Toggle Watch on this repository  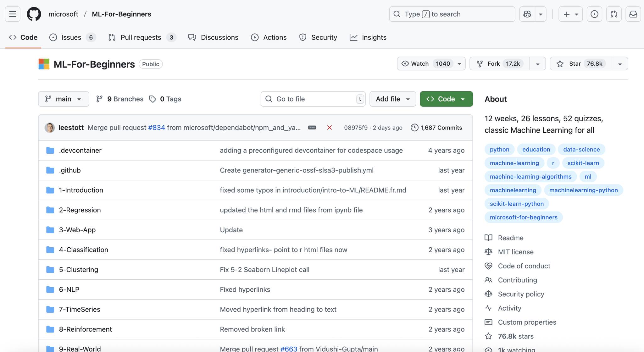(431, 64)
